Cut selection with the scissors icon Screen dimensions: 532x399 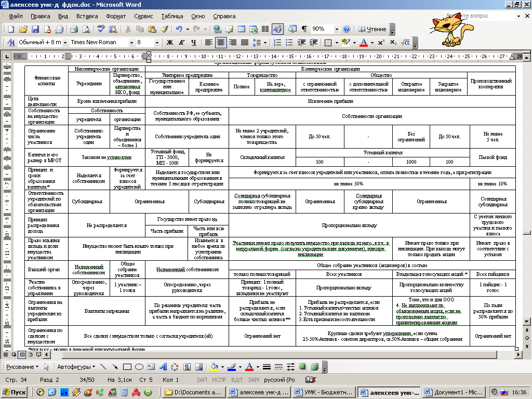pos(128,29)
